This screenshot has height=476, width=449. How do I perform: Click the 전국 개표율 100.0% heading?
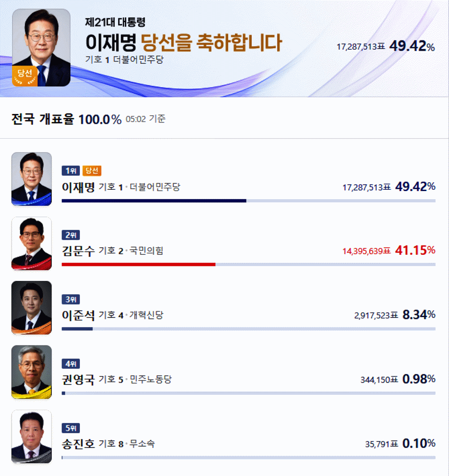pos(66,119)
